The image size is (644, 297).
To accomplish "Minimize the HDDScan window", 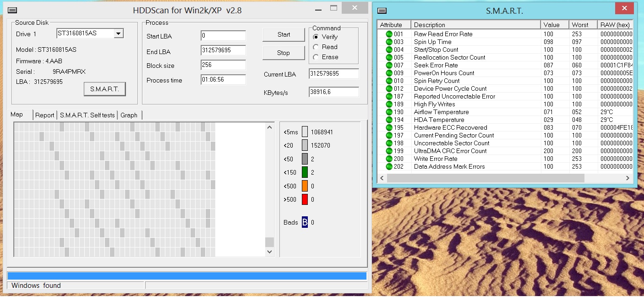I will tap(318, 9).
